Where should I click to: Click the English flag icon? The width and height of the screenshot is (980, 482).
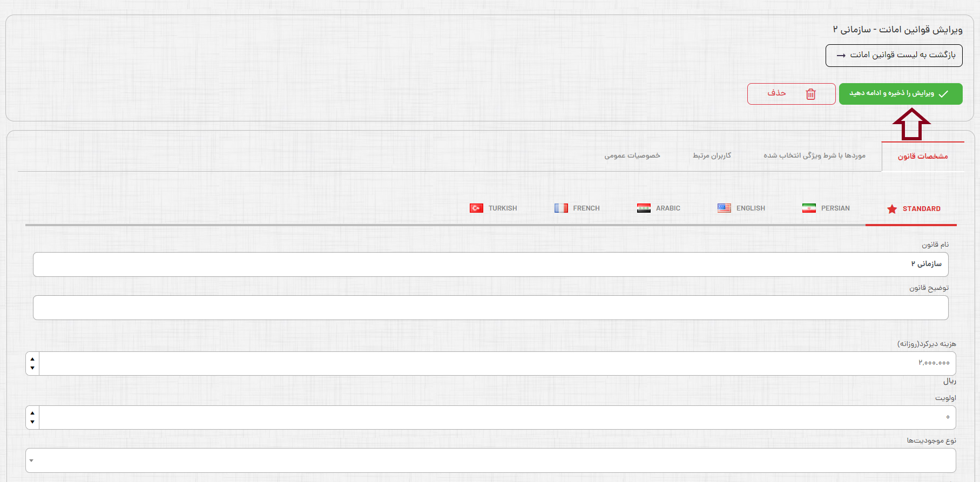coord(724,208)
